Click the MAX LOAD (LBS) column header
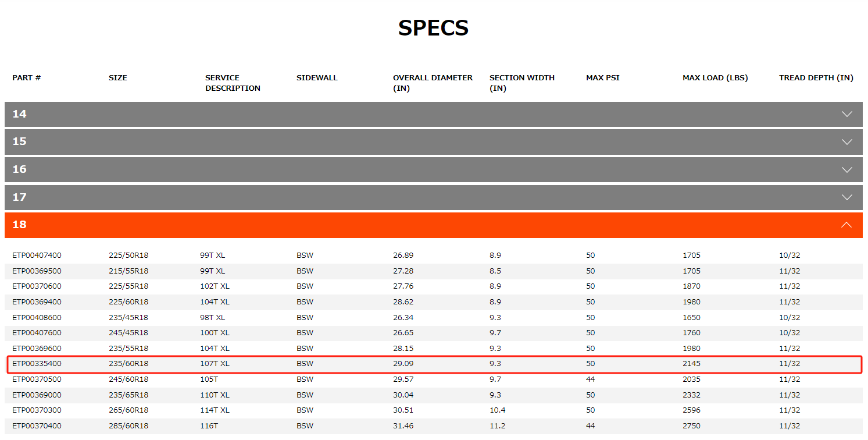 (715, 78)
